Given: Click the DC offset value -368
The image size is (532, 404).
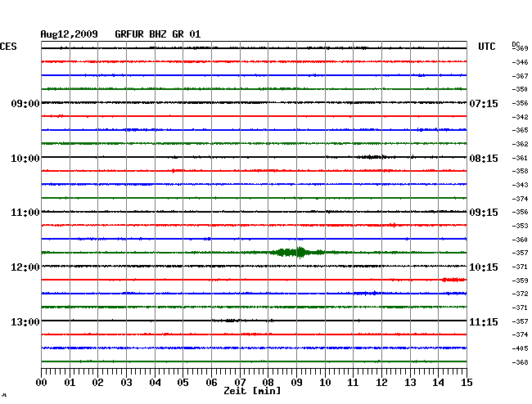Looking at the screenshot, I should coord(520,362).
